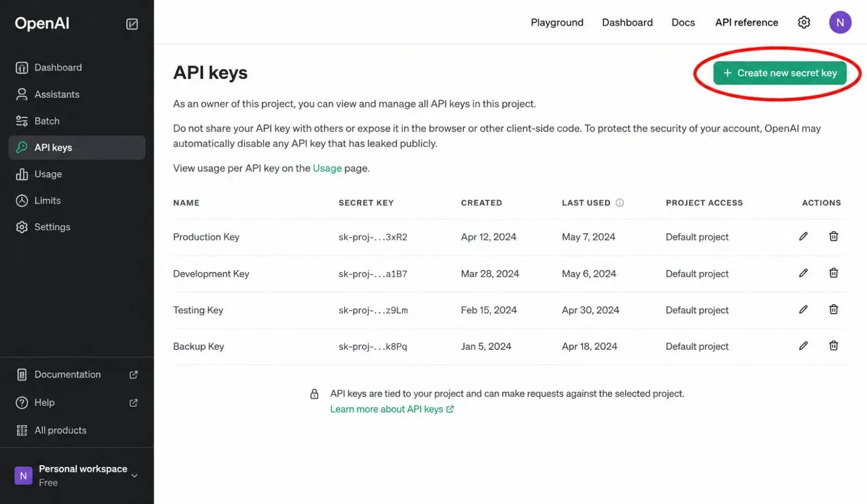Click the NAME column header

186,202
